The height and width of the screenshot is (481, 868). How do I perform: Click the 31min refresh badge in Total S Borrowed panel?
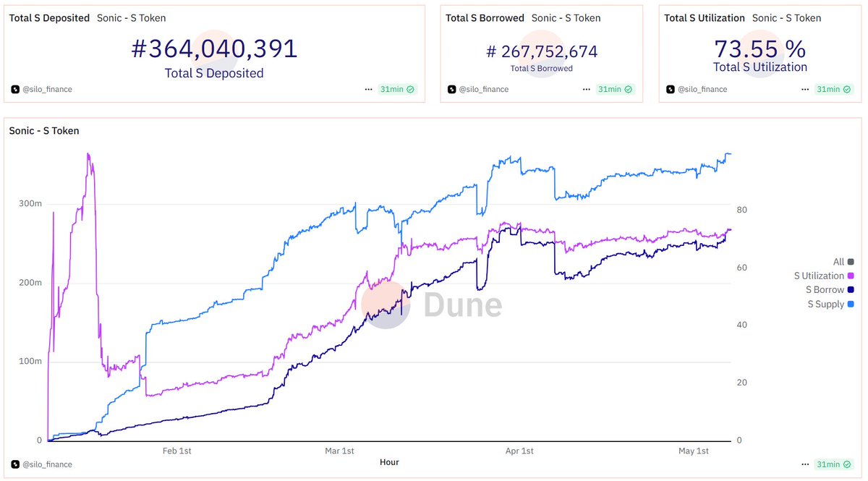click(616, 90)
